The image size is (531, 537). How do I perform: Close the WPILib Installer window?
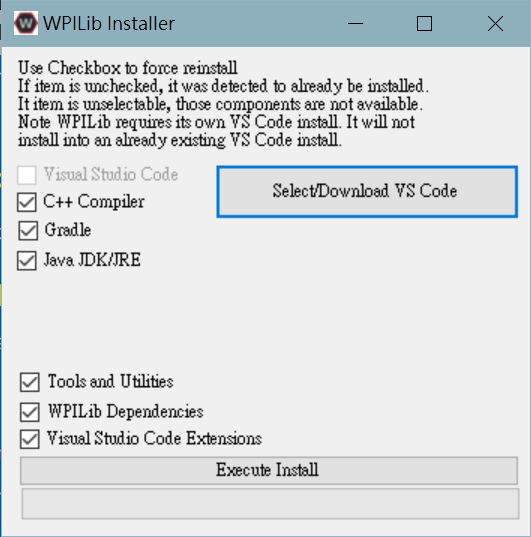(x=495, y=24)
